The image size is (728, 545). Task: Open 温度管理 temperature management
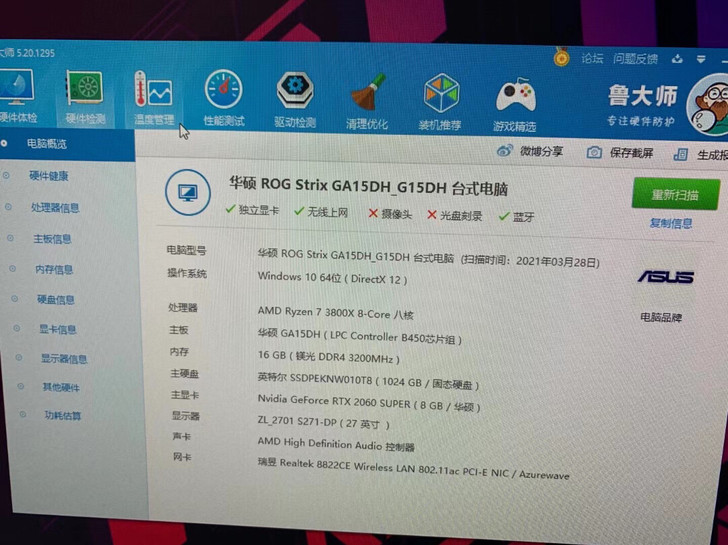tap(154, 99)
